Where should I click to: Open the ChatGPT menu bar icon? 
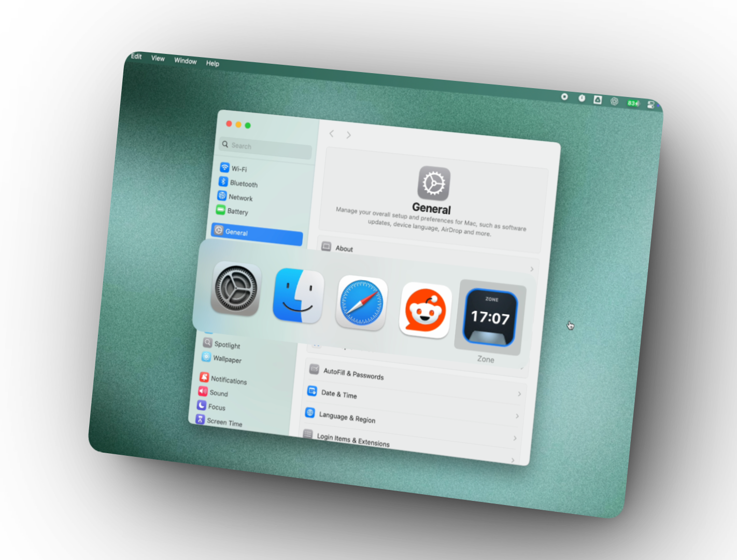click(x=615, y=101)
